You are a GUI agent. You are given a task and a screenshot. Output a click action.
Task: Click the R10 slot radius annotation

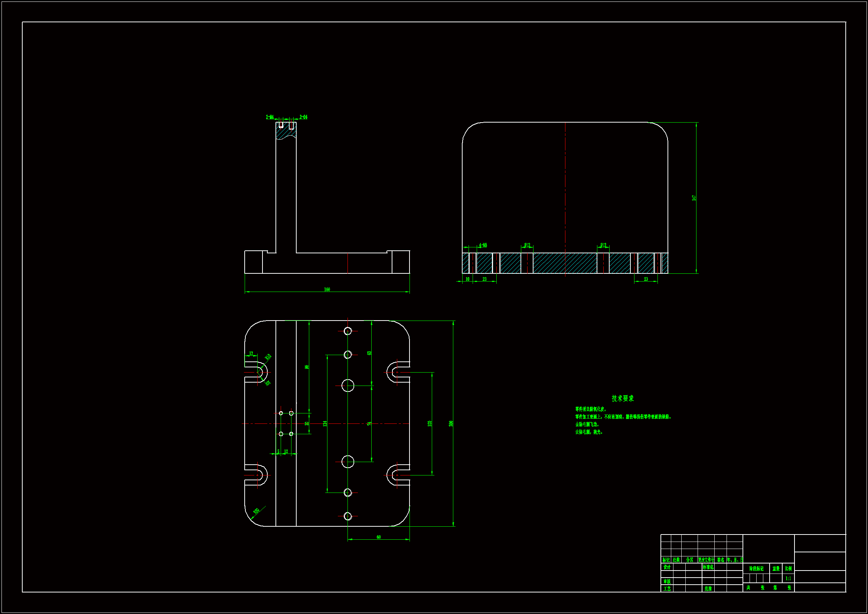[x=268, y=357]
